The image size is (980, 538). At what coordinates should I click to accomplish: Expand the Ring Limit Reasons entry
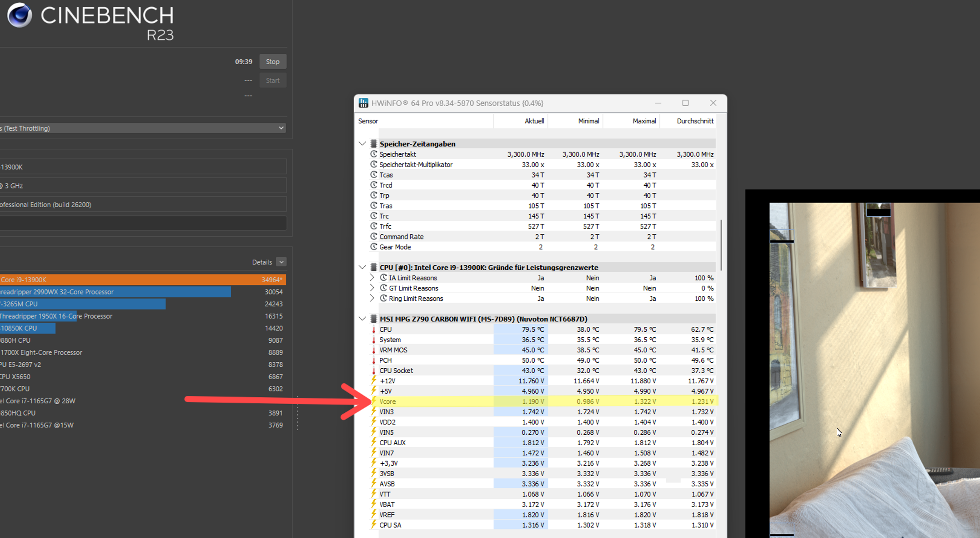[372, 299]
